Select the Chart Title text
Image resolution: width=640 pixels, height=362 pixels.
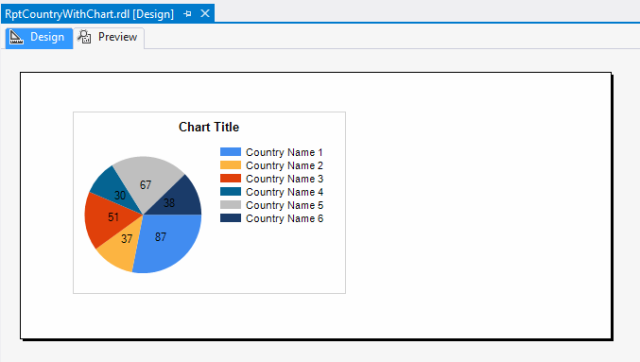(209, 127)
